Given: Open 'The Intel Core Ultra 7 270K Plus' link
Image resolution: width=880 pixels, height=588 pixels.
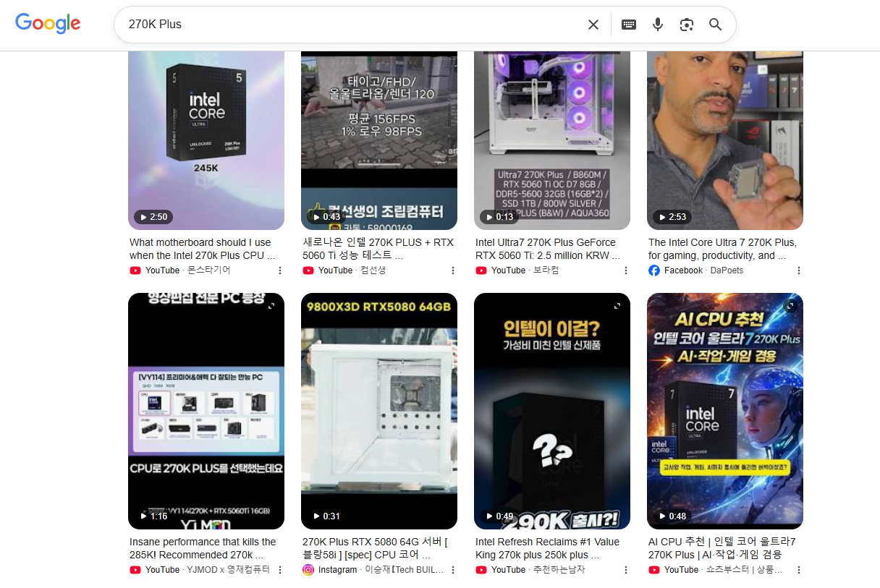Looking at the screenshot, I should point(722,249).
